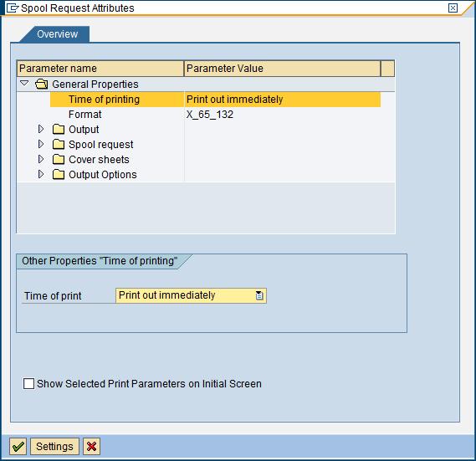Enable Show Selected Print Parameters on Initial Screen
The width and height of the screenshot is (476, 461).
pyautogui.click(x=28, y=383)
